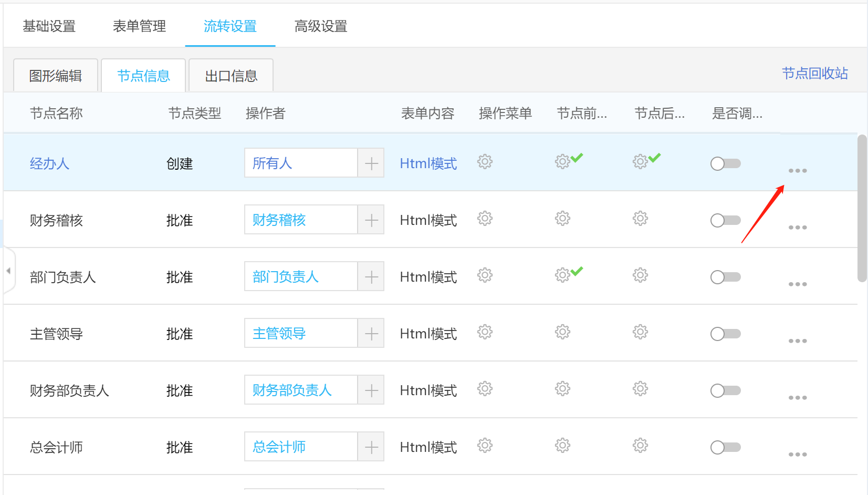868x495 pixels.
Task: Expand more options for the 经办人 row
Action: [797, 171]
